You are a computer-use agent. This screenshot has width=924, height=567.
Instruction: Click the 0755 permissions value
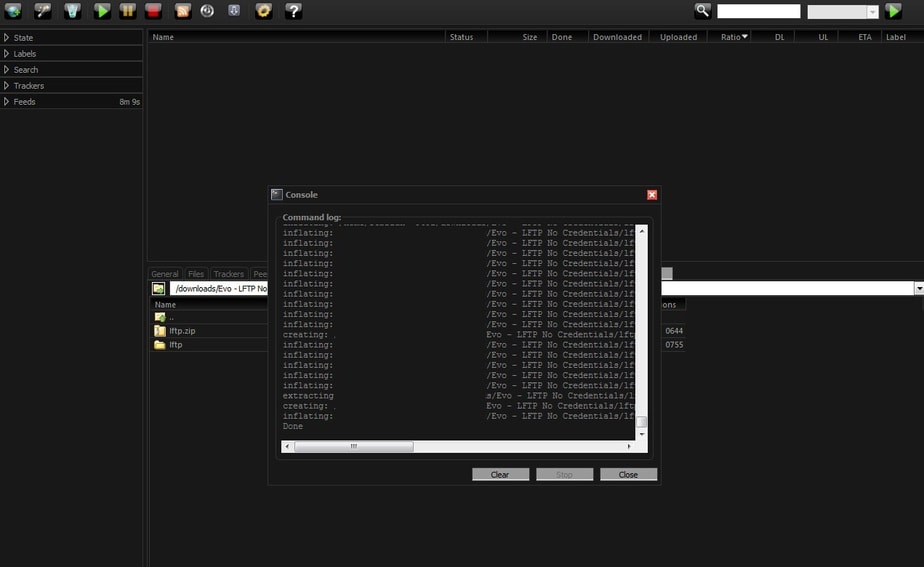point(674,345)
